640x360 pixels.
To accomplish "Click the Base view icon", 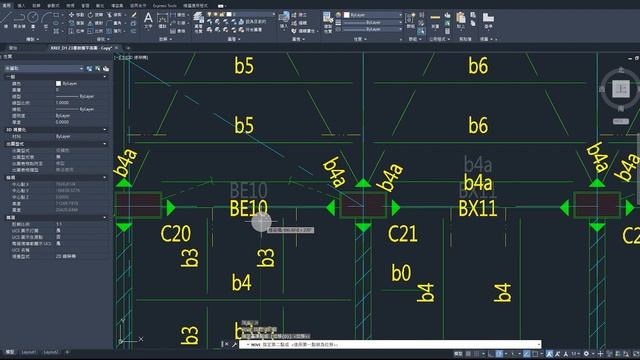I will click(488, 19).
